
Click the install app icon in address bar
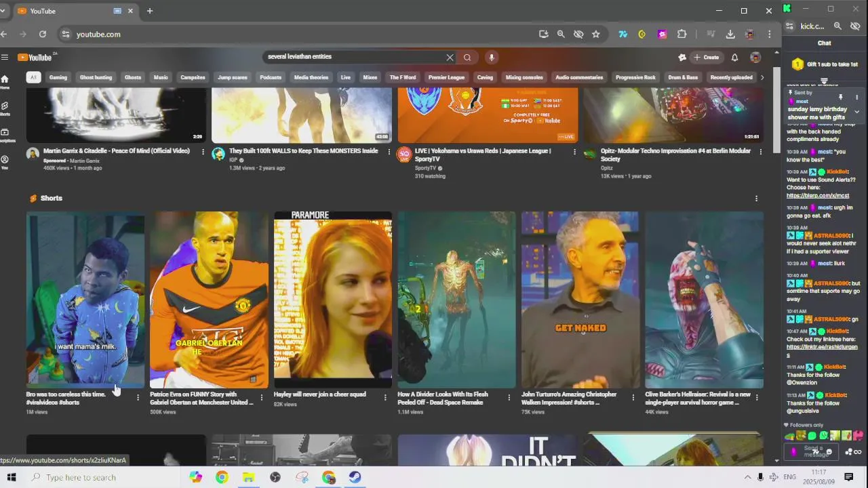click(x=543, y=34)
